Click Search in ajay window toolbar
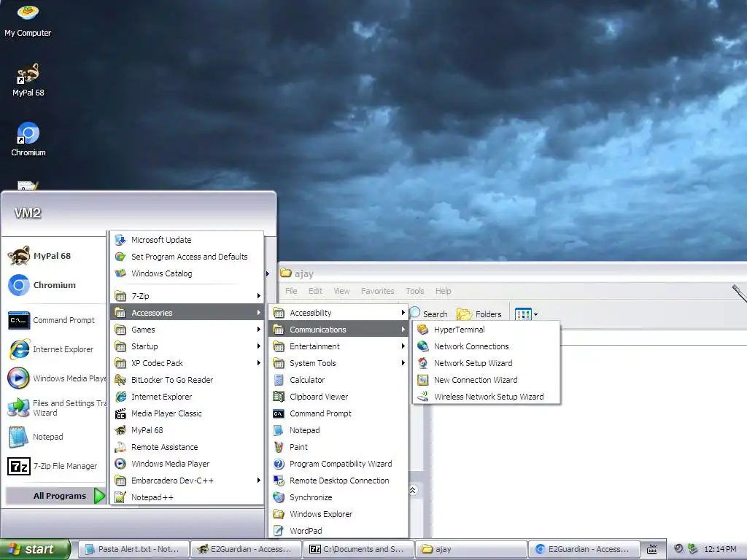The width and height of the screenshot is (747, 560). [x=429, y=314]
